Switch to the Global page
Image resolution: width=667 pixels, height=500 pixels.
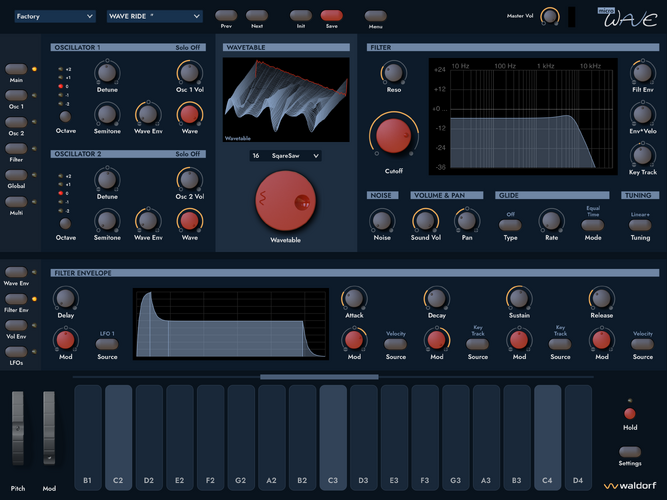click(x=16, y=175)
